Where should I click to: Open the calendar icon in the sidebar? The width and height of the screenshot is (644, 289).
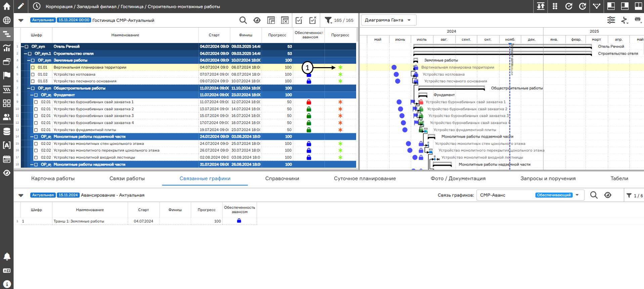click(7, 159)
